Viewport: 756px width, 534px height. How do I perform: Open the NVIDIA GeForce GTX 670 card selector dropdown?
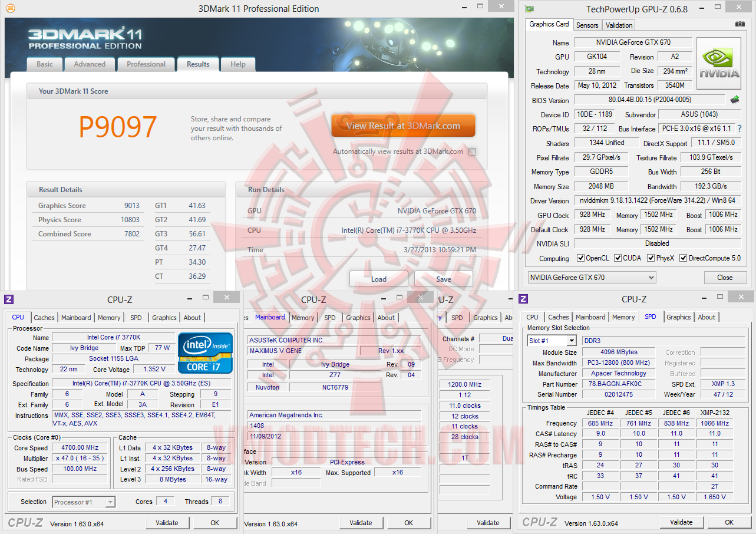point(591,278)
